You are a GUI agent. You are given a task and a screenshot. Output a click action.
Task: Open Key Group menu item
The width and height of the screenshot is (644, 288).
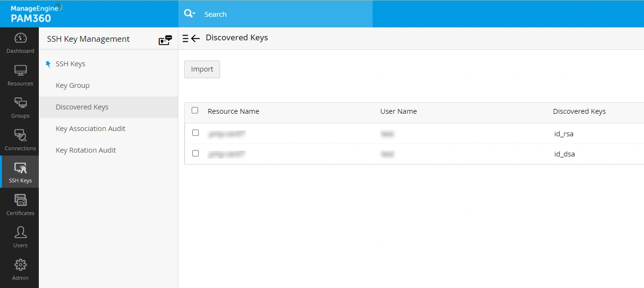72,85
